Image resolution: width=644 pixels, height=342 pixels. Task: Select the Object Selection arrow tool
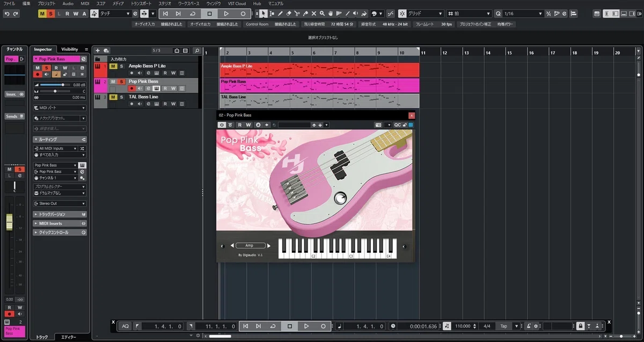[263, 13]
